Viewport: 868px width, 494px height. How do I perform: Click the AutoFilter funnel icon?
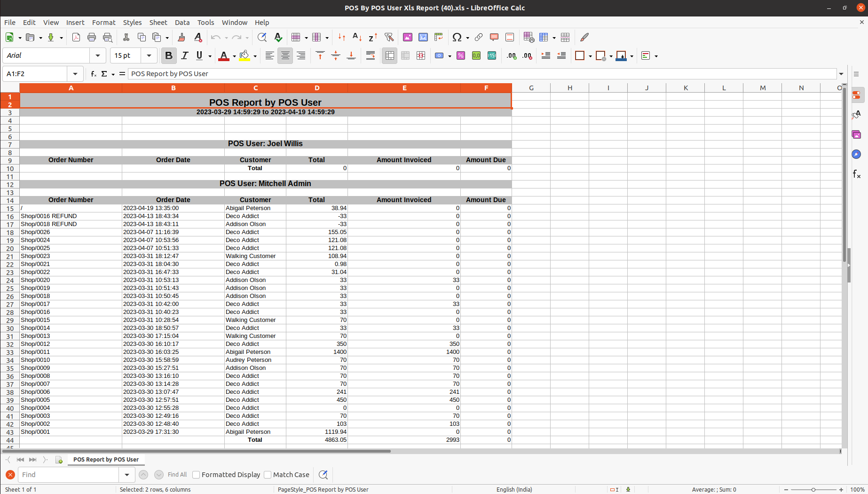coord(389,37)
